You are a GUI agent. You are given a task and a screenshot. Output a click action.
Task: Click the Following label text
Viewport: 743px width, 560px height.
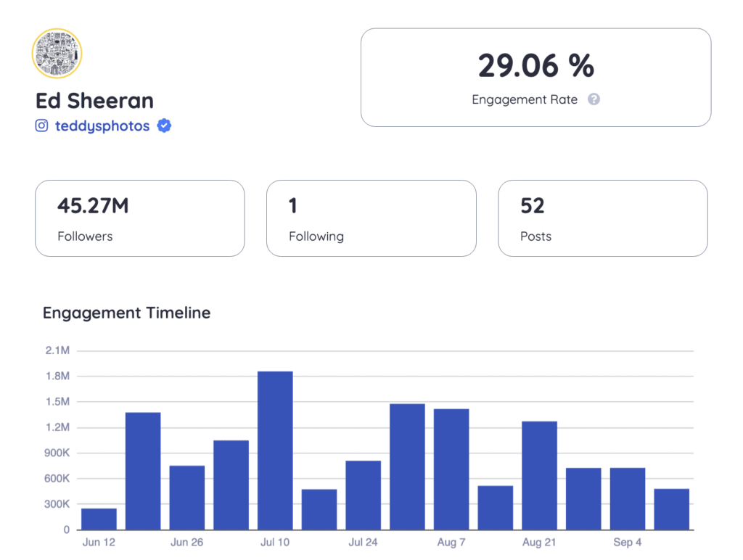(x=316, y=236)
